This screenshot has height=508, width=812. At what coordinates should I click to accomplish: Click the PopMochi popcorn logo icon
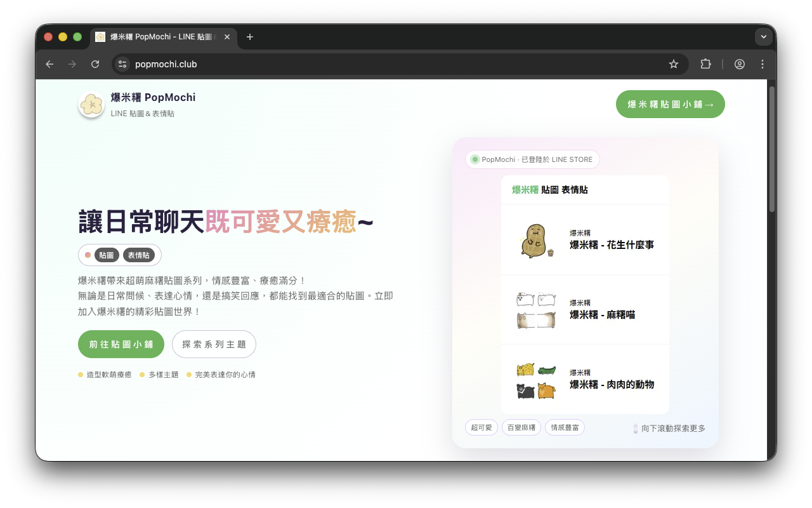tap(91, 105)
